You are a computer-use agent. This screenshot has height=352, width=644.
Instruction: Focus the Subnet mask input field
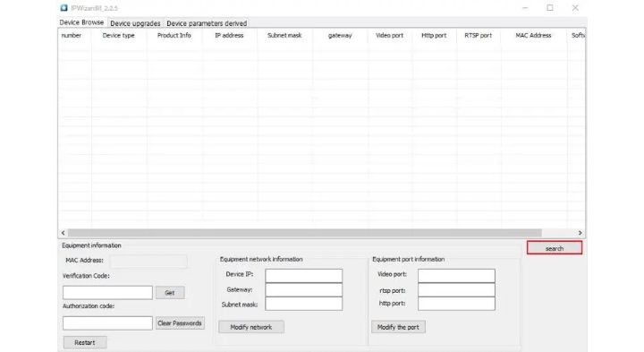[303, 304]
